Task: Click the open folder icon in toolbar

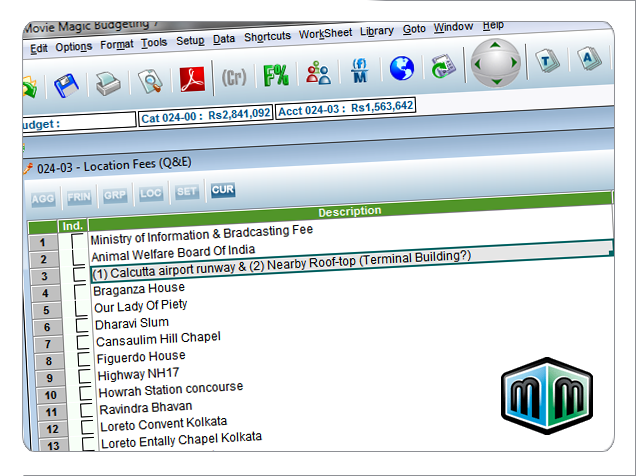Action: pyautogui.click(x=30, y=87)
